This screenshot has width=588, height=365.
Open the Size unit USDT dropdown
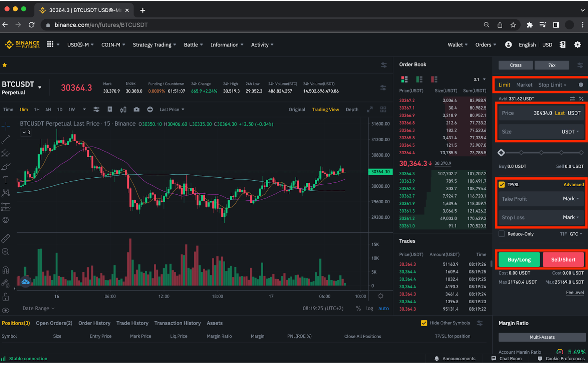coord(570,132)
